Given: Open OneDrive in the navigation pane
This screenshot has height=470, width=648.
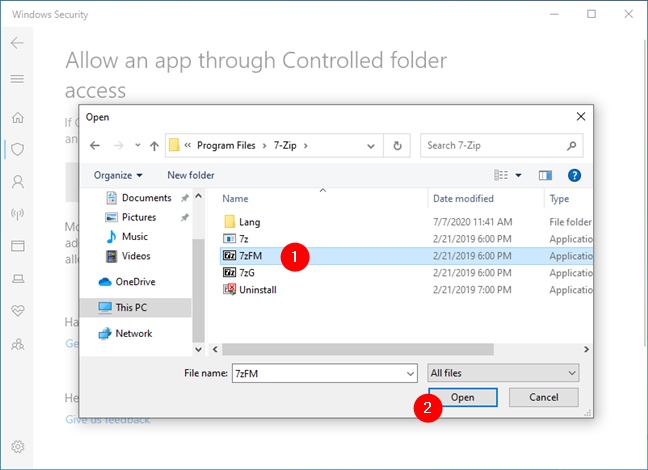Looking at the screenshot, I should click(127, 282).
